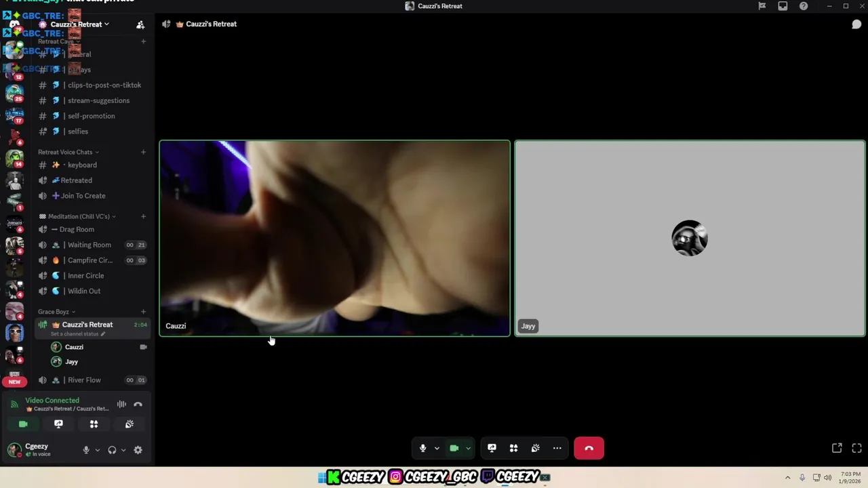Open camera options arrow in call bar
This screenshot has width=868, height=488.
pyautogui.click(x=468, y=448)
